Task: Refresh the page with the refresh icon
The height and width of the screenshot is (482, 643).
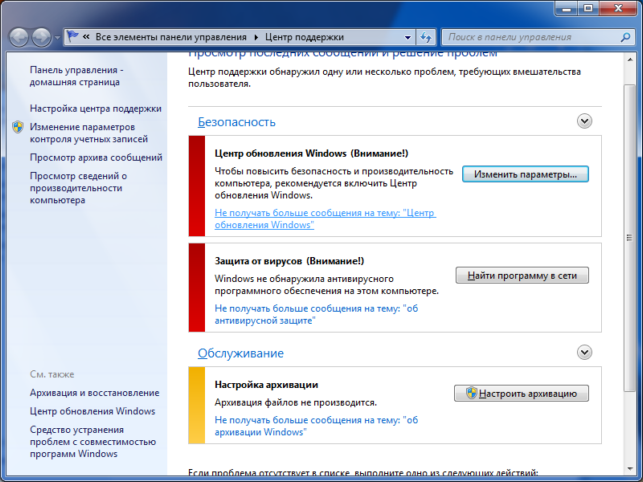Action: tap(426, 37)
